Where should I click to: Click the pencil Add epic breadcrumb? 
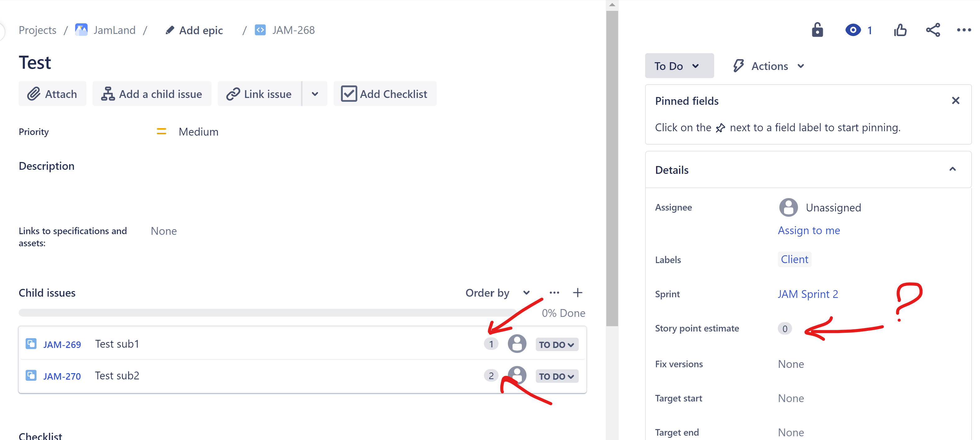point(194,30)
